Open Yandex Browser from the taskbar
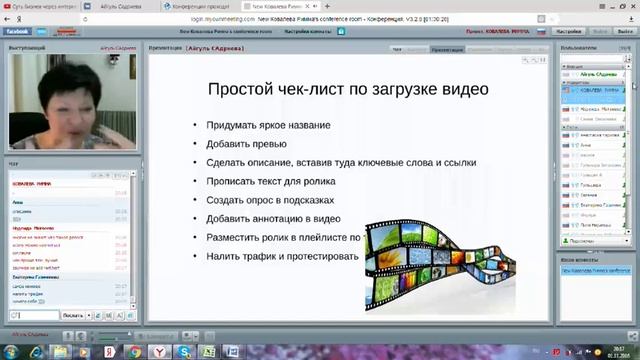The width and height of the screenshot is (640, 360). 159,352
